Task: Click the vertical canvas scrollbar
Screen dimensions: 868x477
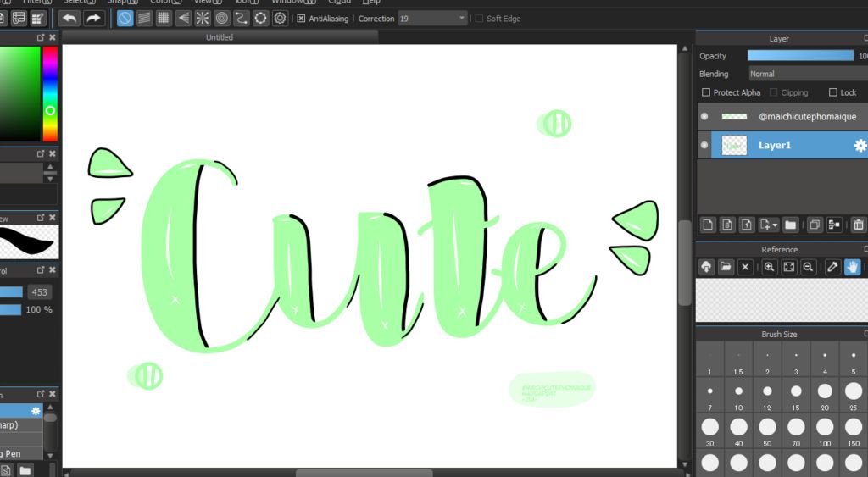Action: pyautogui.click(x=685, y=263)
